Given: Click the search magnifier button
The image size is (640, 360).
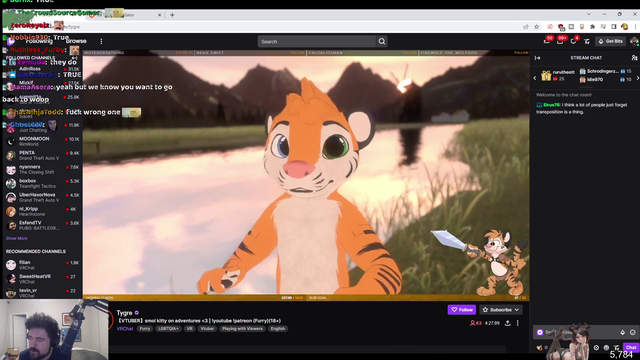Looking at the screenshot, I should coord(382,41).
